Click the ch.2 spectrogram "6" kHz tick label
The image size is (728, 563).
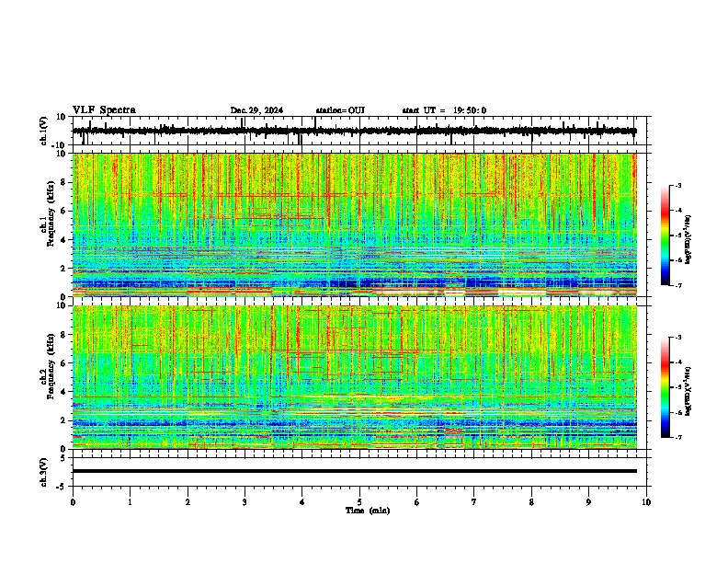point(63,363)
